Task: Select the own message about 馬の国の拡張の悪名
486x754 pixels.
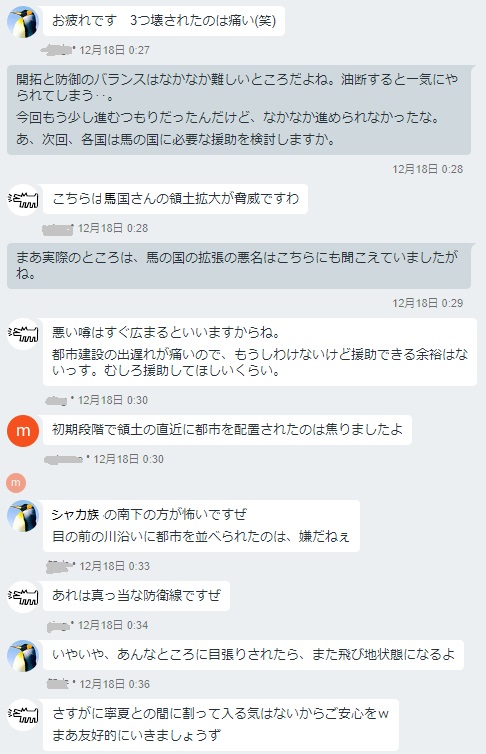Action: (x=239, y=266)
